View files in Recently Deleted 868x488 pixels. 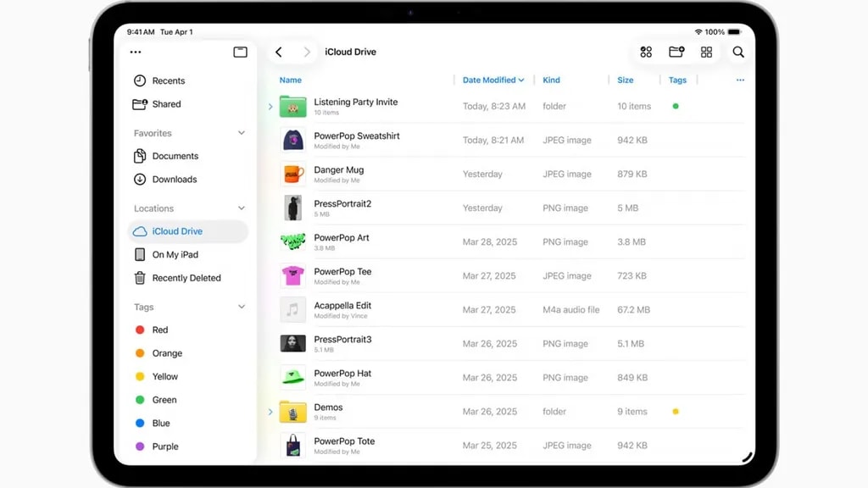(189, 278)
